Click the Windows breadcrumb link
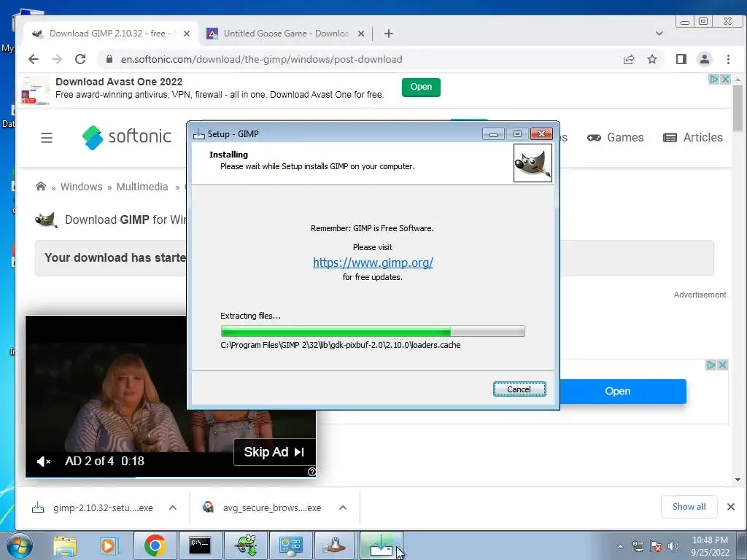747x560 pixels. (82, 187)
